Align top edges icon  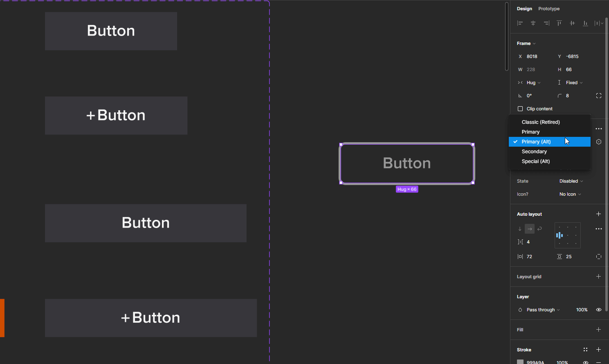(559, 23)
